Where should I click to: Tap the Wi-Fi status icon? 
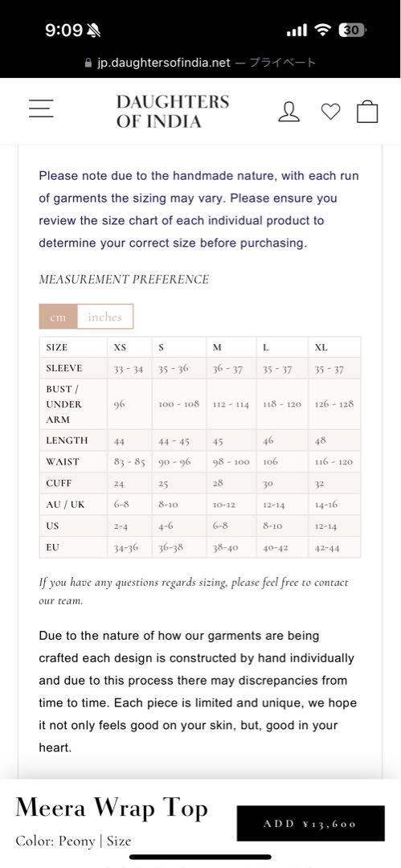click(321, 30)
